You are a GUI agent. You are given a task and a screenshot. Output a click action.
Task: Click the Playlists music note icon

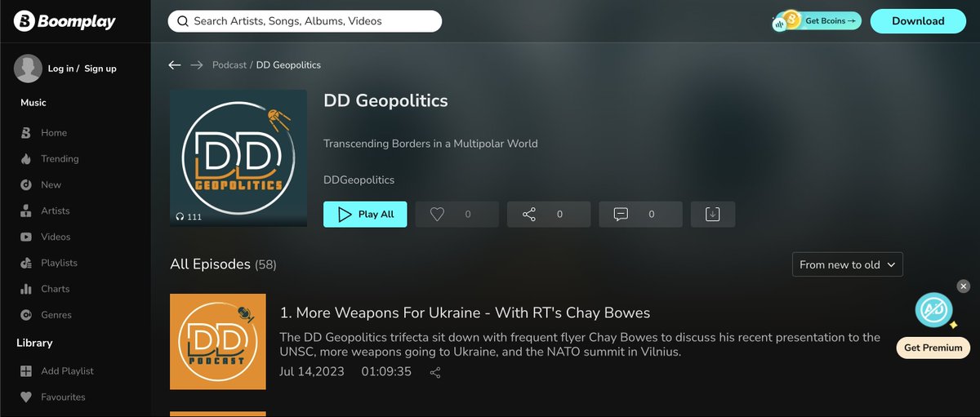(25, 264)
